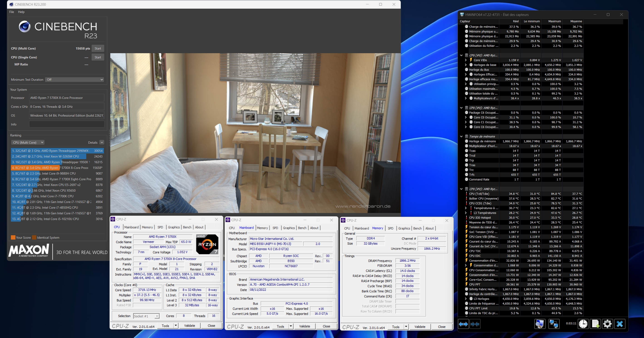Open HWiNFO sensor settings gear
Image resolution: width=644 pixels, height=338 pixels.
pyautogui.click(x=607, y=324)
